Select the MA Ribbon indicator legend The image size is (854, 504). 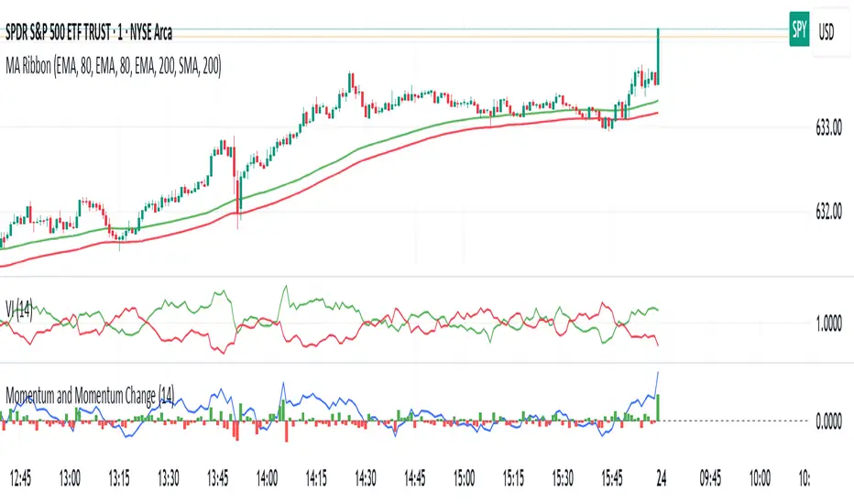(114, 67)
